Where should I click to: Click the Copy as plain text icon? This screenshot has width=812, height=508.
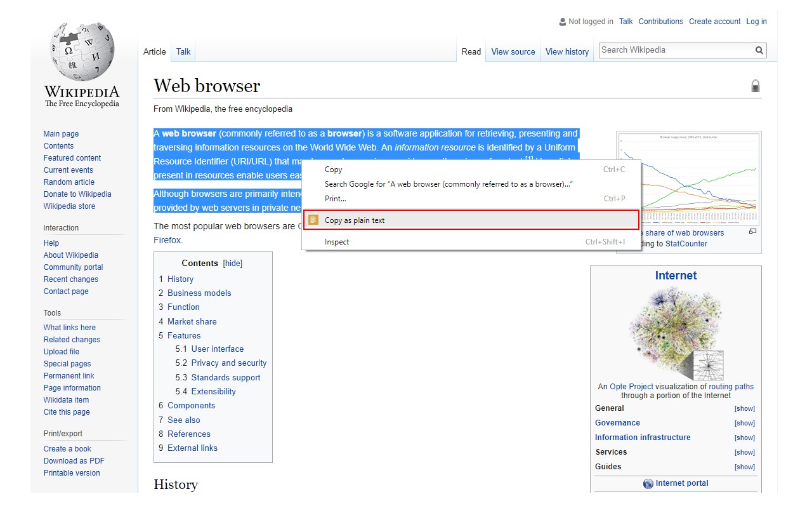pyautogui.click(x=313, y=220)
